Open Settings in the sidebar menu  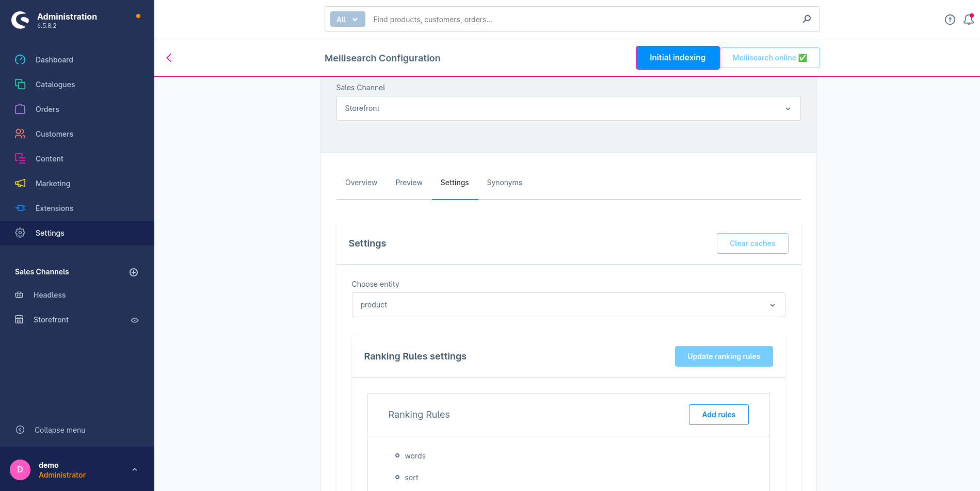tap(50, 233)
